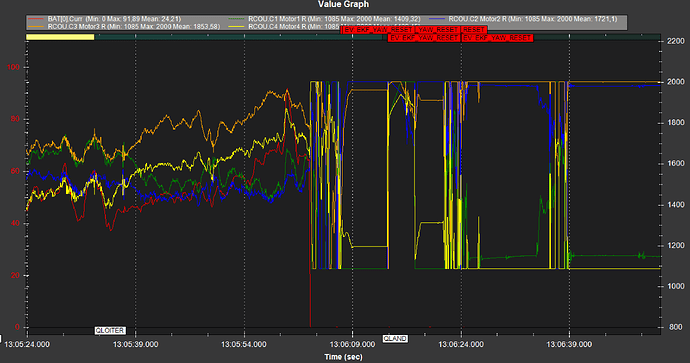The image size is (690, 363).
Task: Click the yellow mode segment bar above graph
Action: pos(60,37)
